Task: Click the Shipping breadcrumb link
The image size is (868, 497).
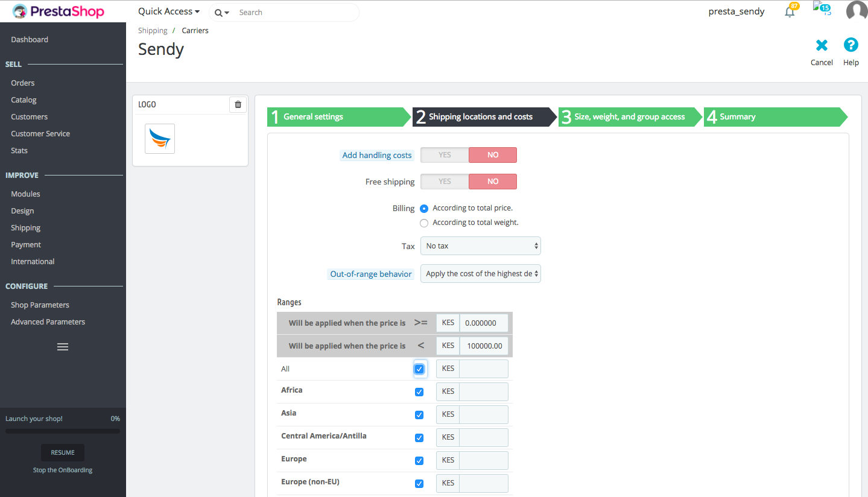Action: coord(153,31)
